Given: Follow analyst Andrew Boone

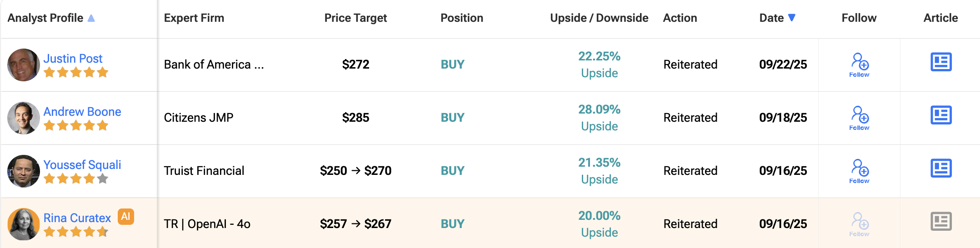Looking at the screenshot, I should [x=859, y=118].
